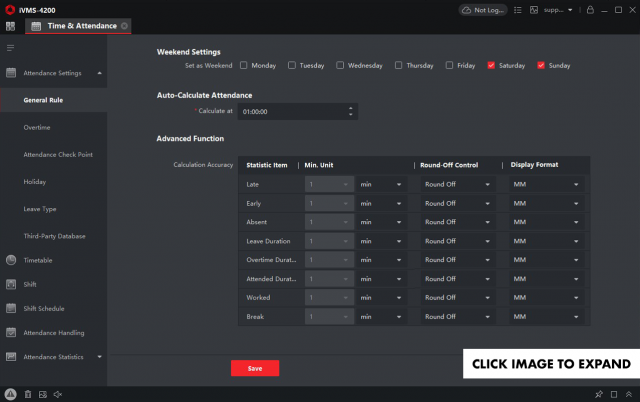
Task: Click the Calculate at time field
Action: click(298, 111)
